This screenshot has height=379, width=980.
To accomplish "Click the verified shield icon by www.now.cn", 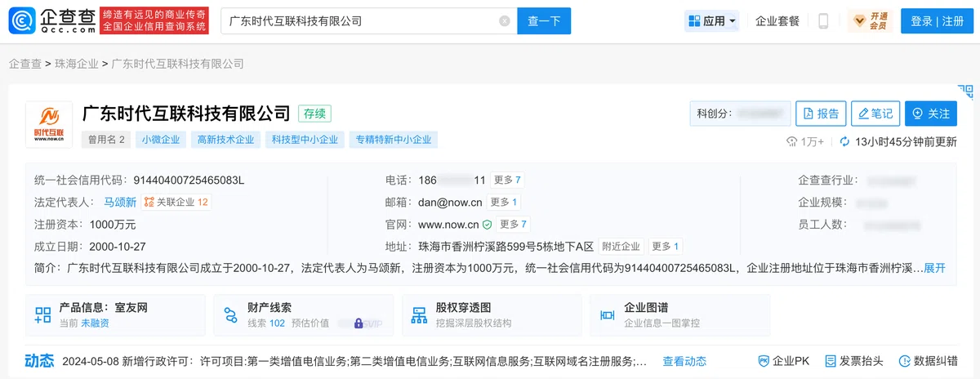I will pyautogui.click(x=487, y=225).
